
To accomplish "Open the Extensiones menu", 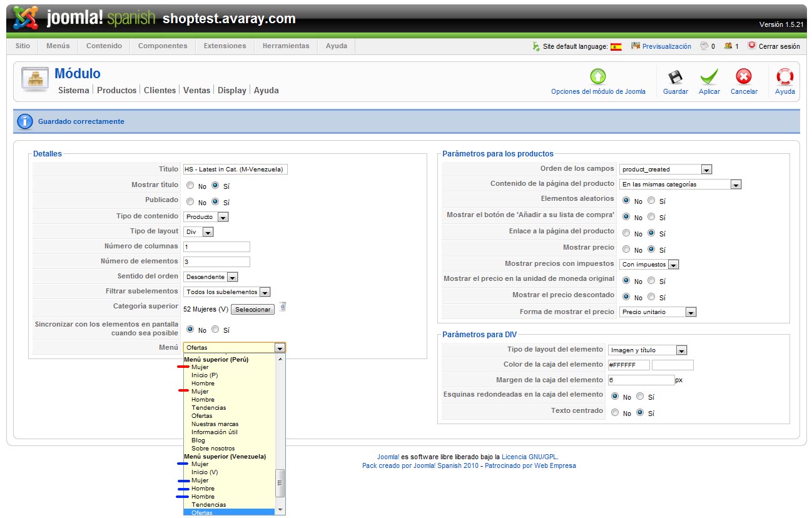I will 225,46.
